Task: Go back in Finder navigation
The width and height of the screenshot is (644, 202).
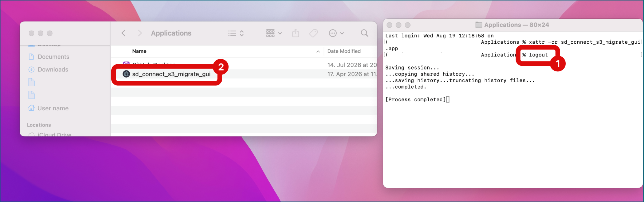Action: [123, 33]
